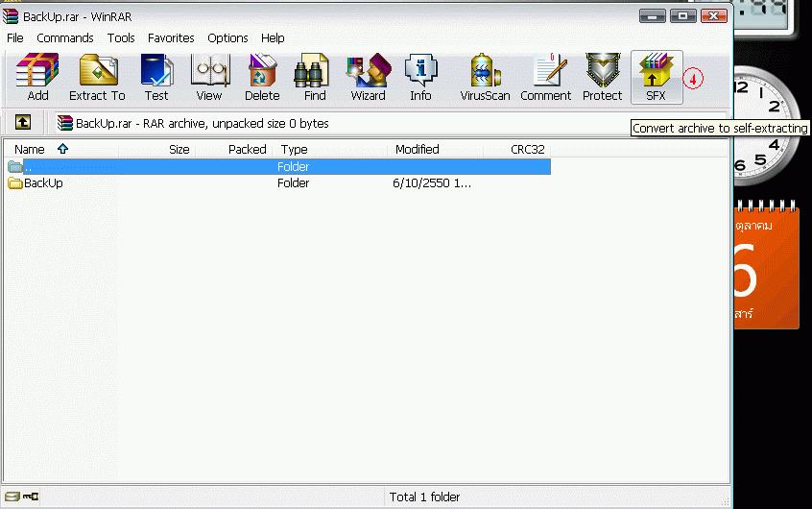Viewport: 812px width, 509px height.
Task: Run VirusScan on the archive
Action: (x=485, y=78)
